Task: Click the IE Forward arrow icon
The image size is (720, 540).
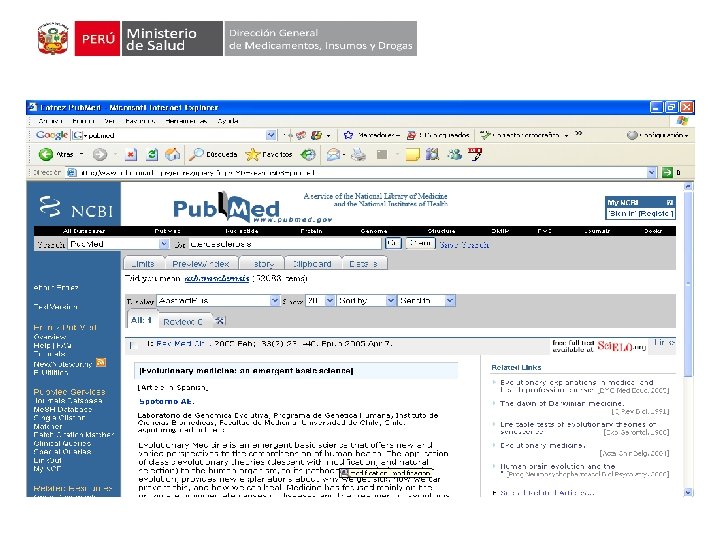Action: 100,155
